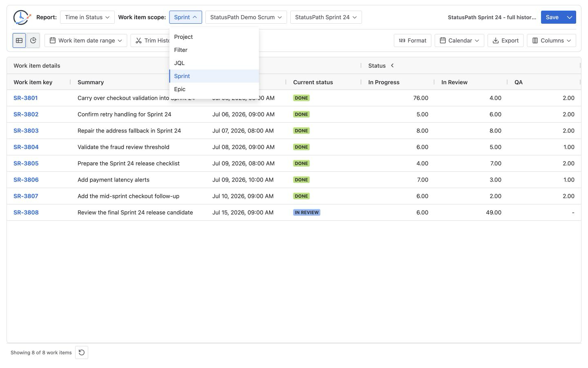Collapse the Status column group chevron
Image resolution: width=588 pixels, height=368 pixels.
(x=392, y=65)
